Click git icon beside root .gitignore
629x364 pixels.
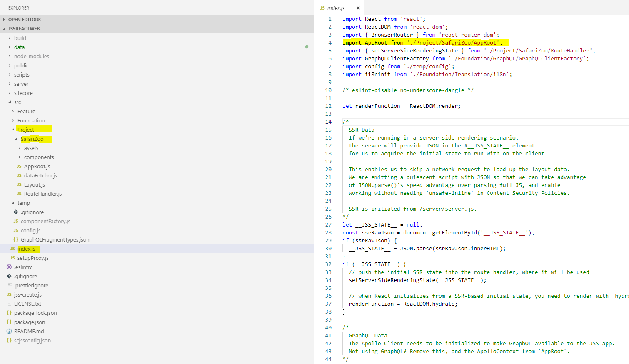click(x=9, y=276)
